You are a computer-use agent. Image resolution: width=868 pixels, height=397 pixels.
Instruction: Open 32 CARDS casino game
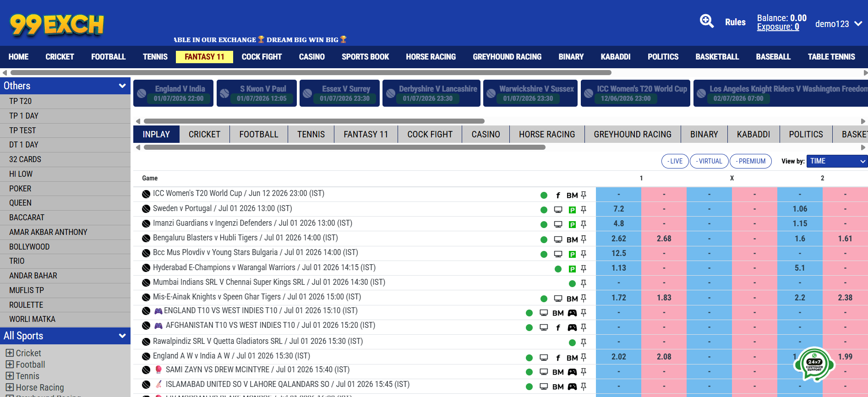click(x=65, y=159)
